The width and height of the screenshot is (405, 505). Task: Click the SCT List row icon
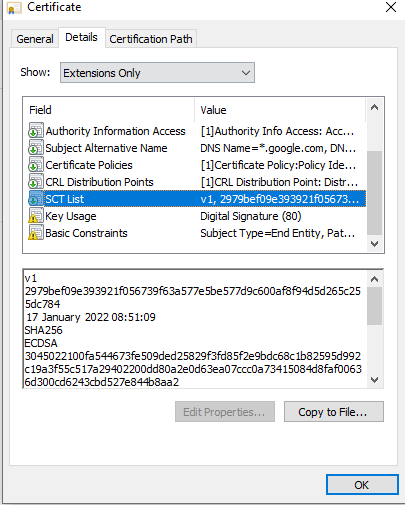coord(36,199)
